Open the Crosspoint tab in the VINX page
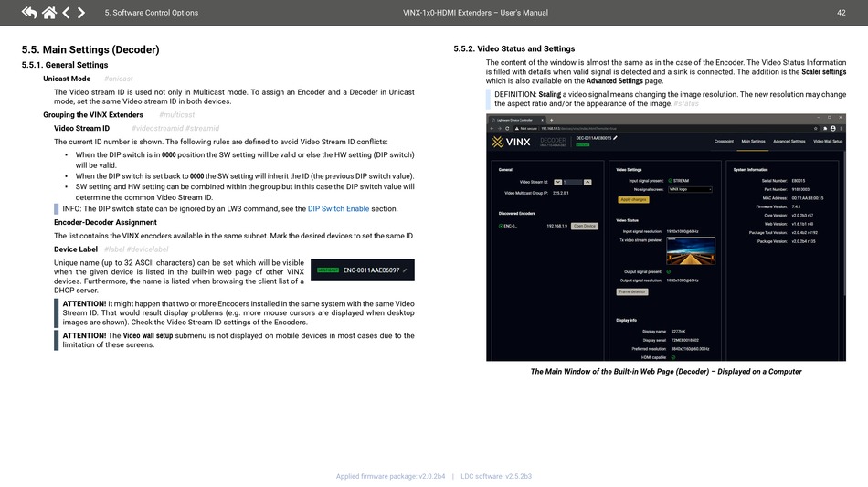This screenshot has height=487, width=868. click(724, 141)
